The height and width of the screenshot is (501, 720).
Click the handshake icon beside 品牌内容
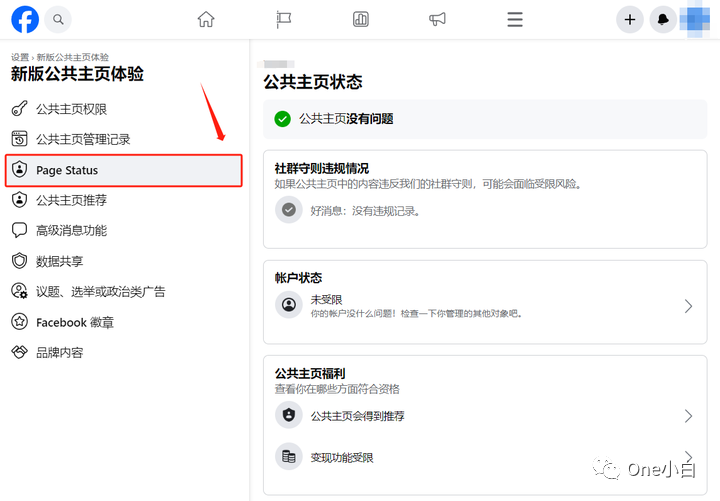click(x=19, y=352)
